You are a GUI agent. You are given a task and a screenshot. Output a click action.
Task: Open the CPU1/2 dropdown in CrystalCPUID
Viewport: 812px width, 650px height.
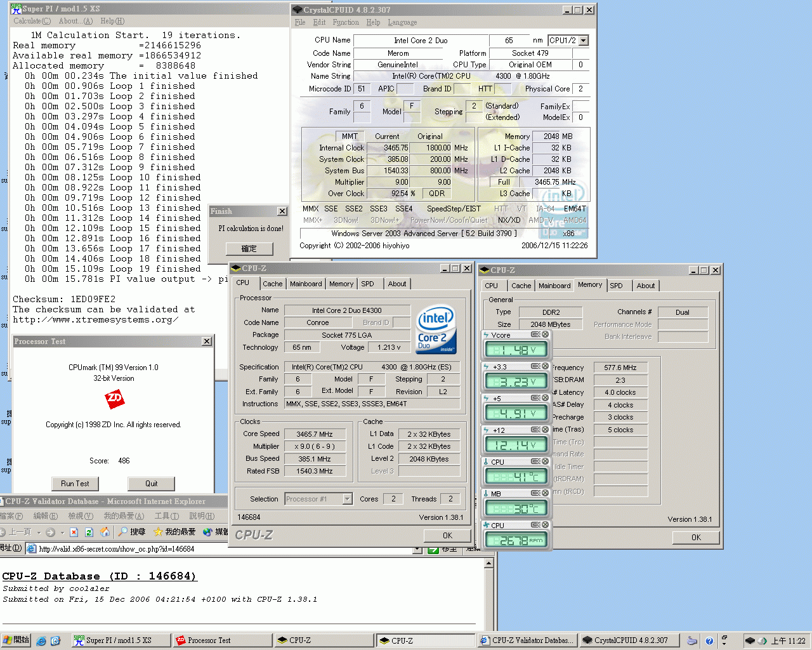[x=583, y=41]
